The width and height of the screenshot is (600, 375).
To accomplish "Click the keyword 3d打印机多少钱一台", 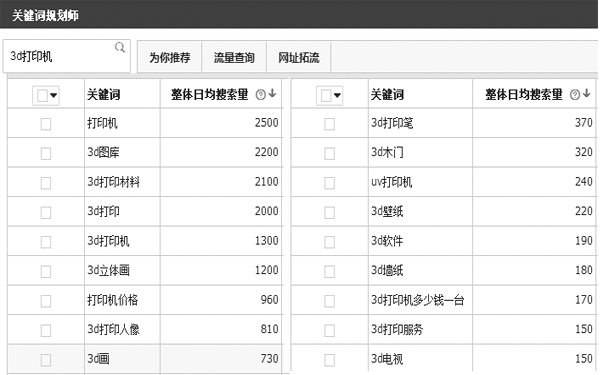I will [417, 300].
